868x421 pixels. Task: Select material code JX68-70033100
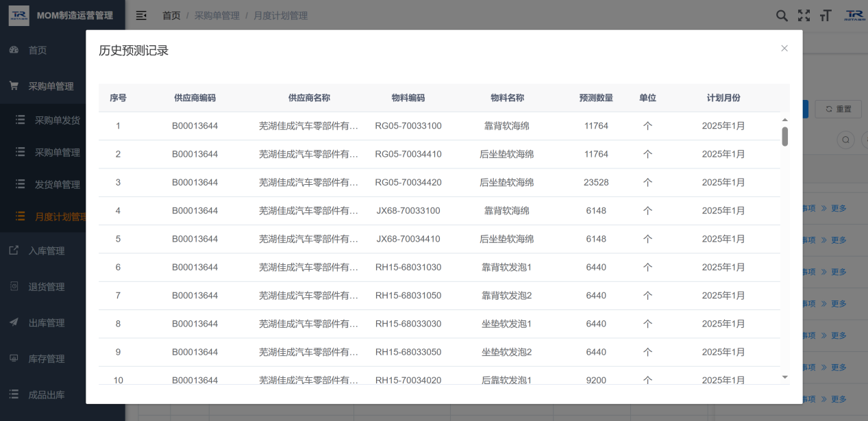tap(408, 211)
